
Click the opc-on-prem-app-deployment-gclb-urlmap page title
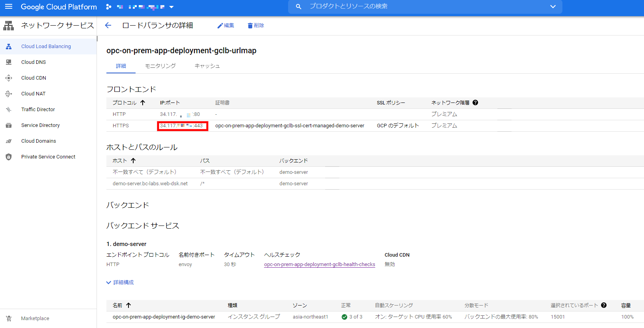181,50
